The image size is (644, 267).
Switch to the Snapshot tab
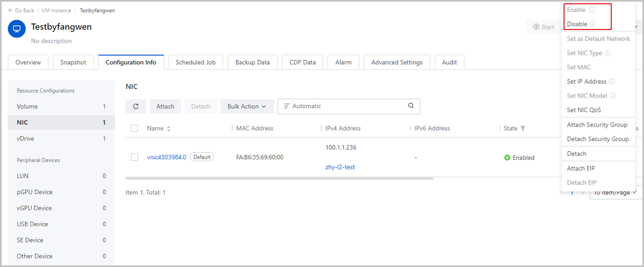click(73, 62)
